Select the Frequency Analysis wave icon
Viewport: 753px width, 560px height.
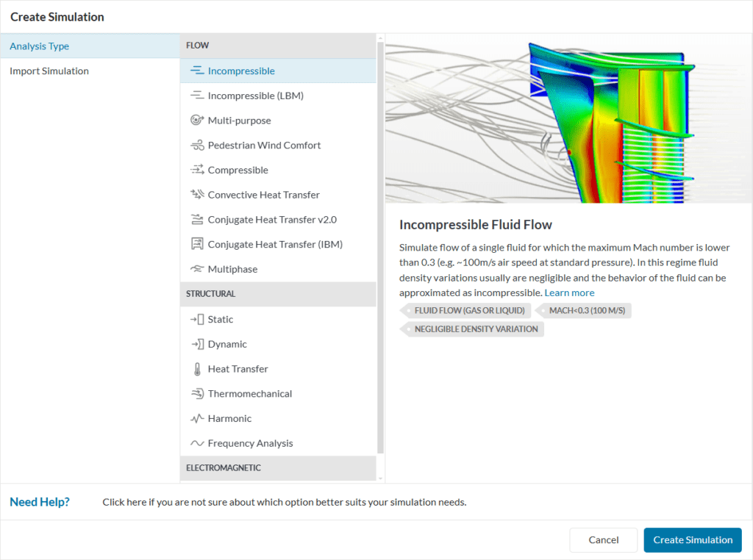(x=197, y=443)
